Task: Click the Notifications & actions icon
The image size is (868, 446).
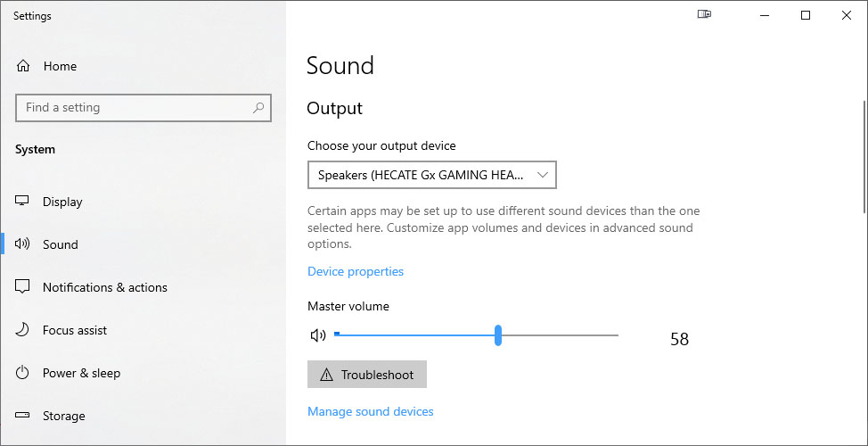Action: [22, 287]
